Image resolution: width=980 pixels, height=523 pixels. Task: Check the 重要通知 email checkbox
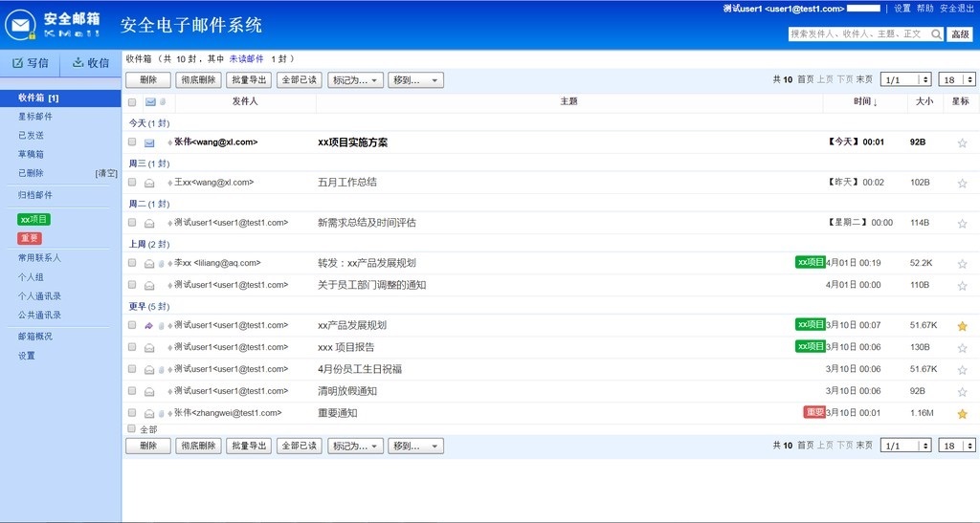coord(132,412)
